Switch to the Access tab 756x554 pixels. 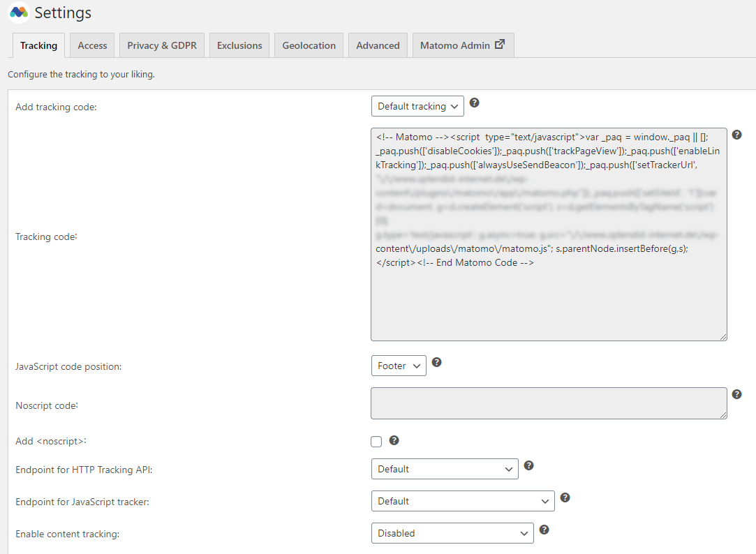tap(92, 45)
